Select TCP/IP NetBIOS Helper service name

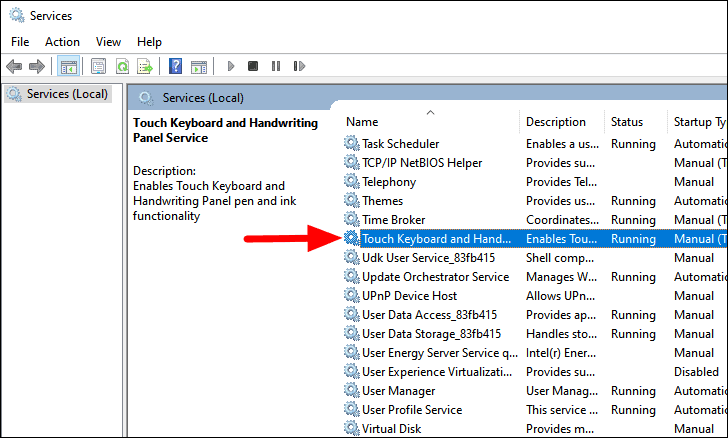click(422, 163)
